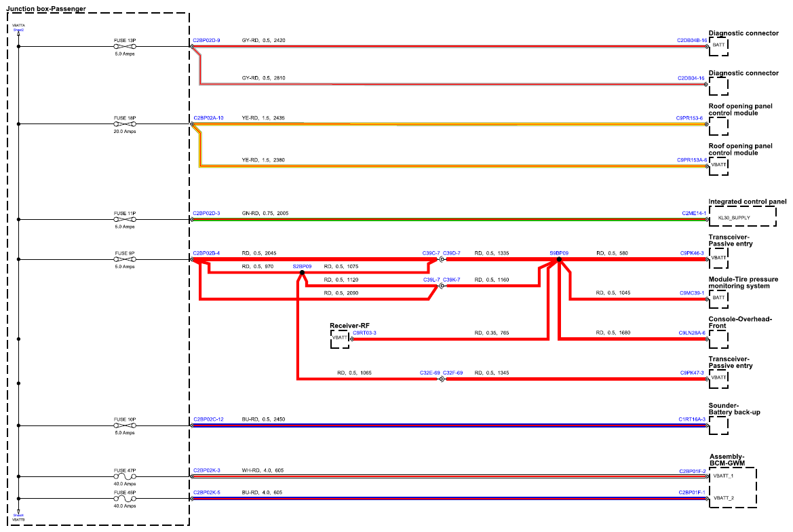Click the KL30_SUPPLY component box
Image resolution: width=793 pixels, height=532 pixels.
point(742,217)
